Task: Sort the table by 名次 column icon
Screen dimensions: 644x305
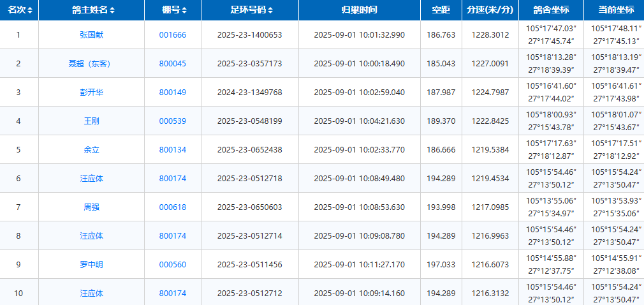Action: [x=29, y=10]
